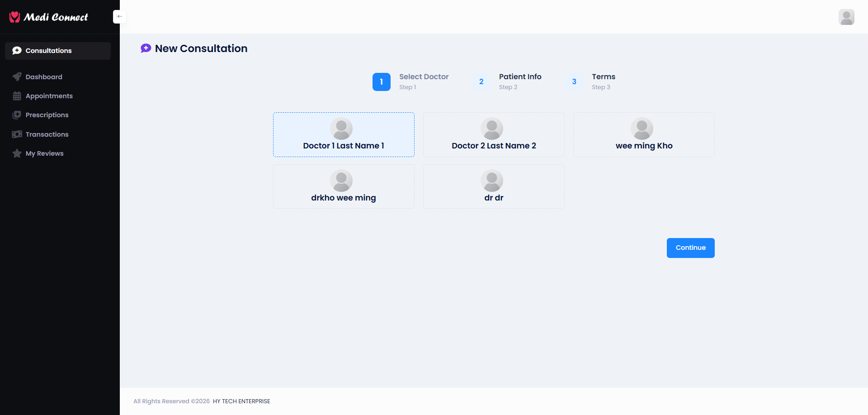The image size is (868, 415).
Task: Choose the wee ming Kho doctor card
Action: pyautogui.click(x=644, y=134)
